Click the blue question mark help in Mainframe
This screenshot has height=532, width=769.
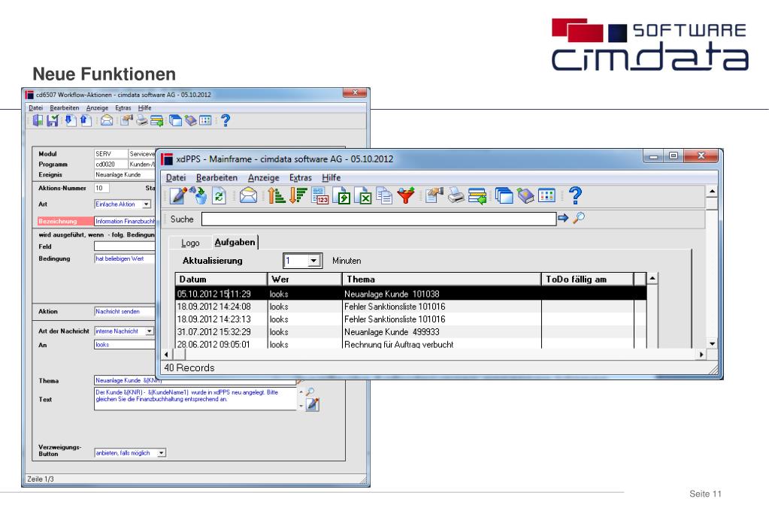[x=575, y=195]
